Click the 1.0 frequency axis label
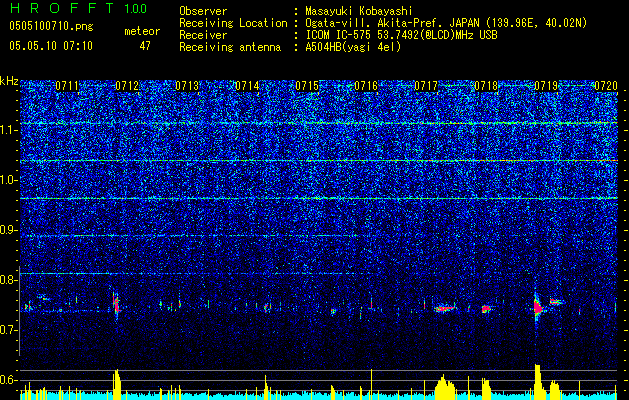The height and width of the screenshot is (400, 629). click(9, 180)
